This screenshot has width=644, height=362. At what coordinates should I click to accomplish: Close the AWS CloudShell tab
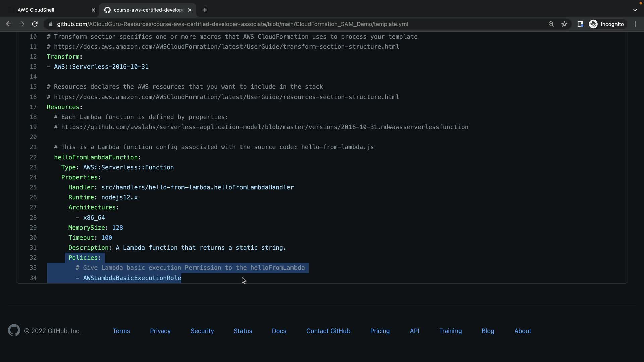(x=93, y=10)
